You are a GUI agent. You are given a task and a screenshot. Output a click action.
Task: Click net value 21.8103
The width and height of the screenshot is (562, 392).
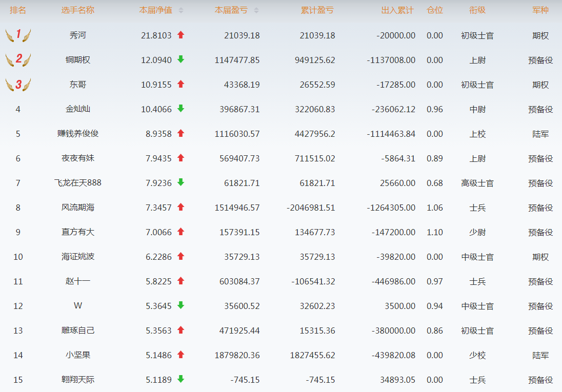click(x=156, y=35)
